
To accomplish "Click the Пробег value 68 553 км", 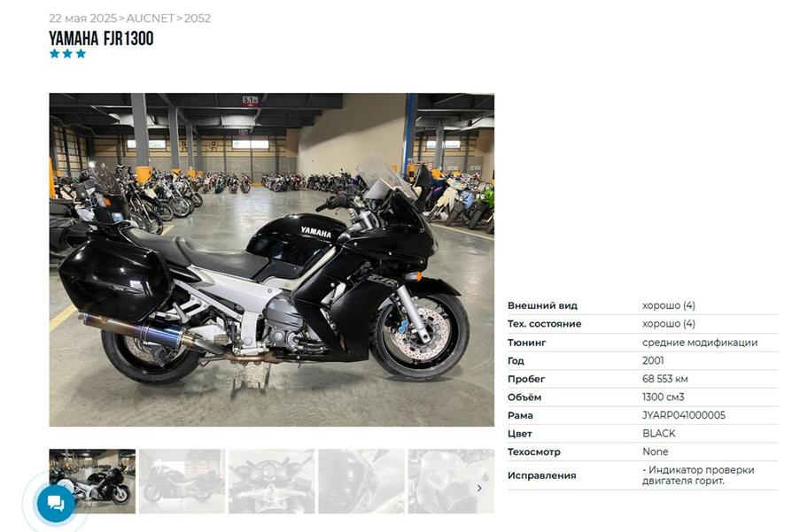I will [x=664, y=379].
